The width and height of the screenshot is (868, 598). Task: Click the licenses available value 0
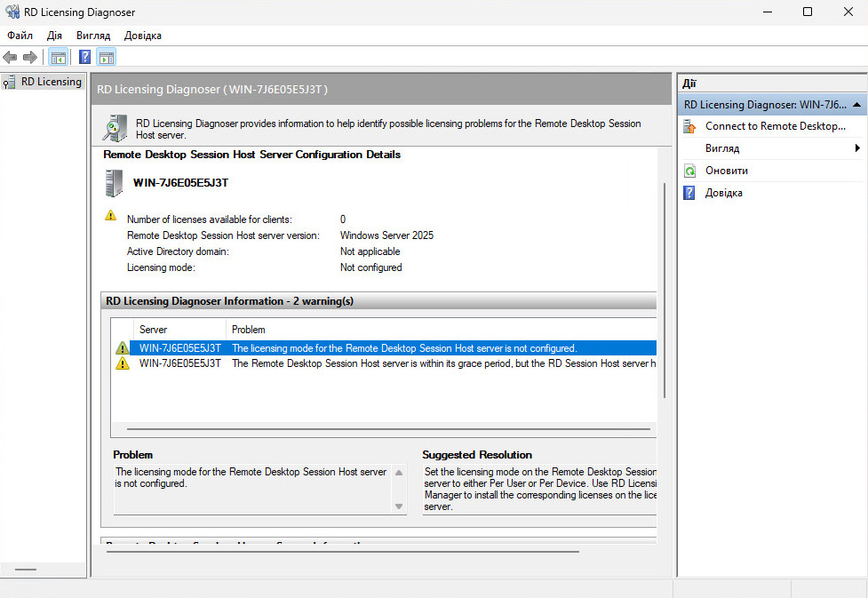[x=343, y=219]
